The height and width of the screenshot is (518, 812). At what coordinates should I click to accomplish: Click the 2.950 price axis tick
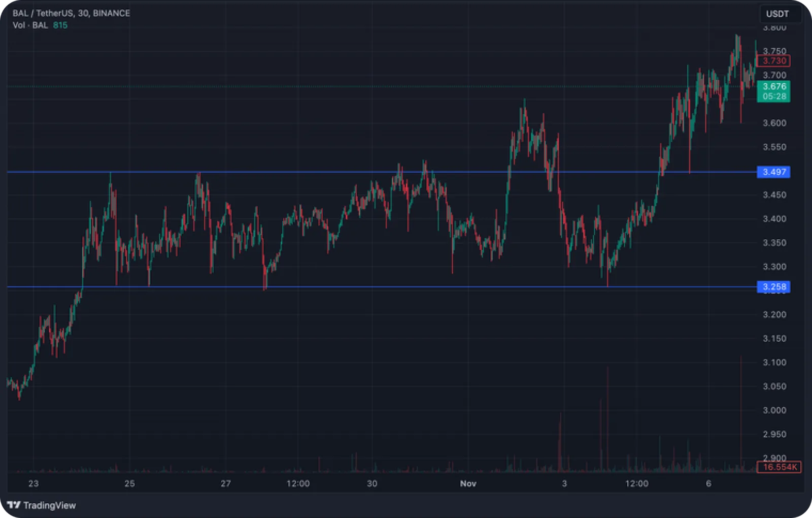click(x=774, y=434)
